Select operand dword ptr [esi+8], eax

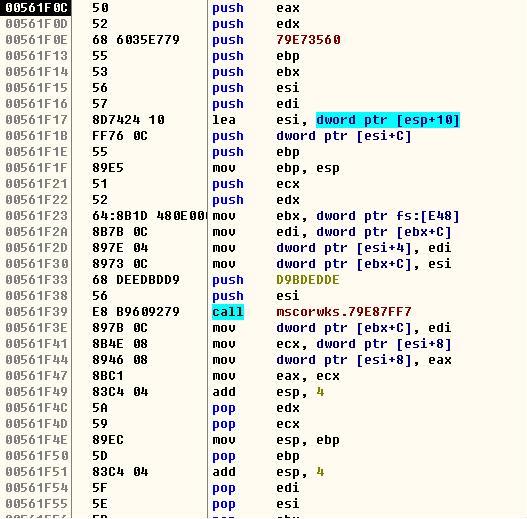tap(364, 360)
